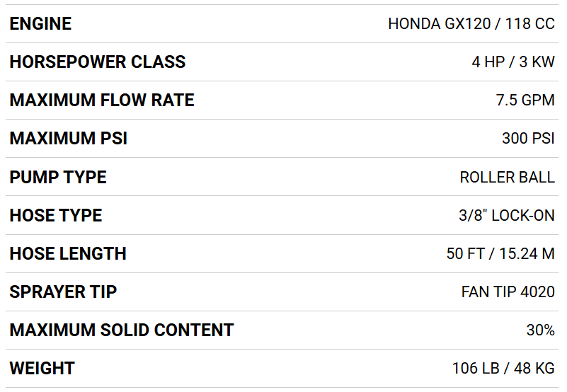The width and height of the screenshot is (567, 392).
Task: Click the MAXIMUM SOLID CONTENT label
Action: (x=121, y=330)
